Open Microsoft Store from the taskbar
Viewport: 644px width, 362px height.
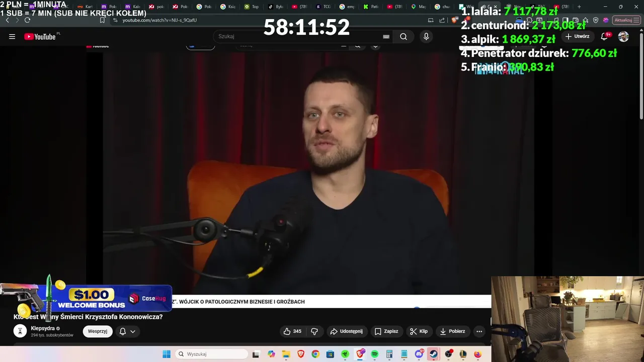330,354
